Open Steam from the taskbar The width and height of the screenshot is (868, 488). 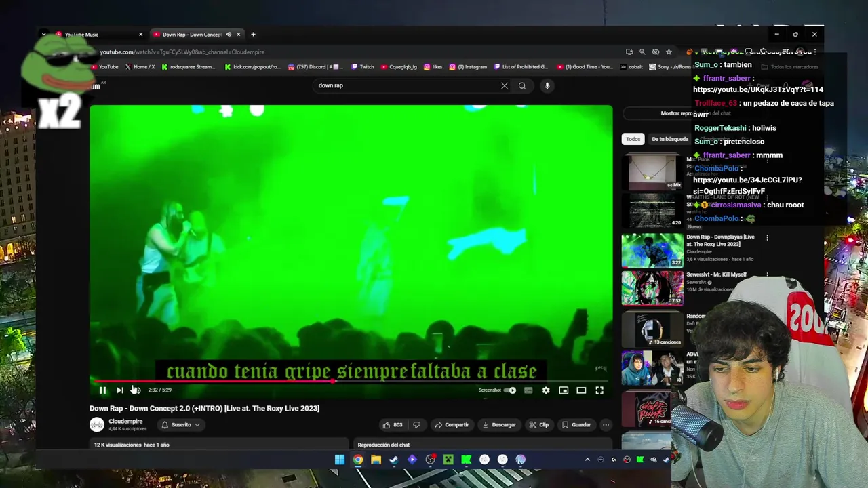[x=394, y=460]
